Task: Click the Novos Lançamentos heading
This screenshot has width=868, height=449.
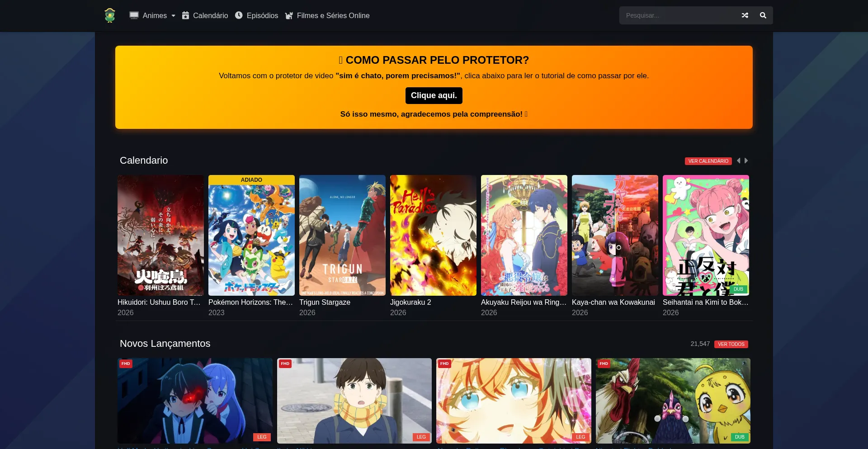Action: pos(165,344)
